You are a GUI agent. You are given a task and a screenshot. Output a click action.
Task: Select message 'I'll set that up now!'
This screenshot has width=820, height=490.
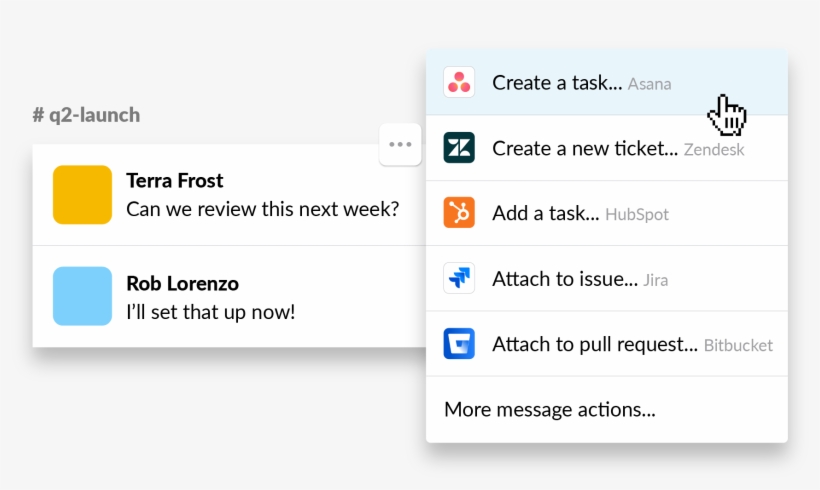click(211, 312)
